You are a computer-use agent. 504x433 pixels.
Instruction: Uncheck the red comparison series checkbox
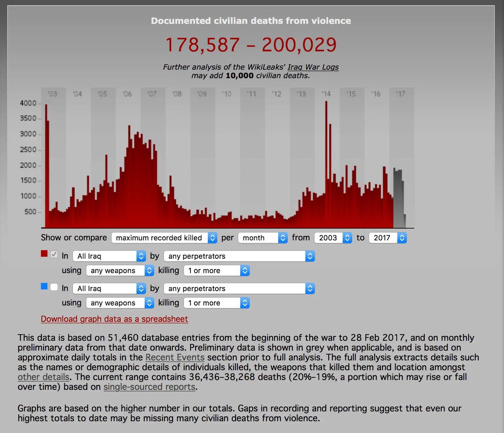point(54,254)
